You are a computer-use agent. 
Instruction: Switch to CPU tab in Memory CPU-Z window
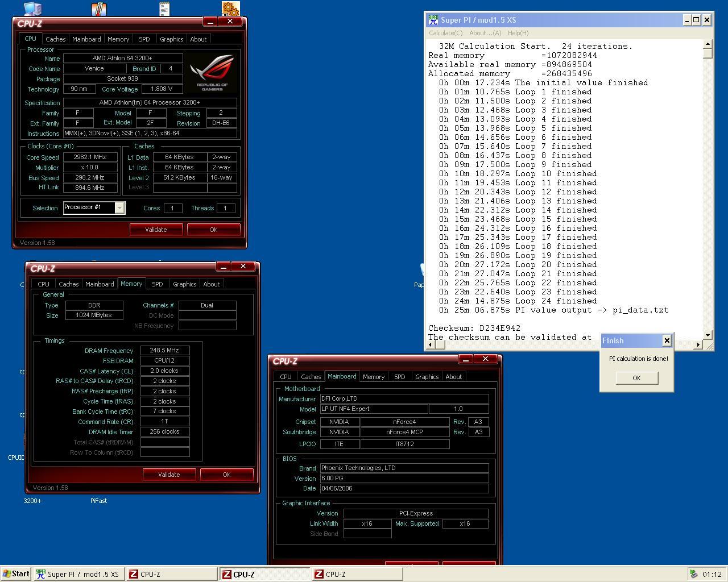click(x=43, y=284)
